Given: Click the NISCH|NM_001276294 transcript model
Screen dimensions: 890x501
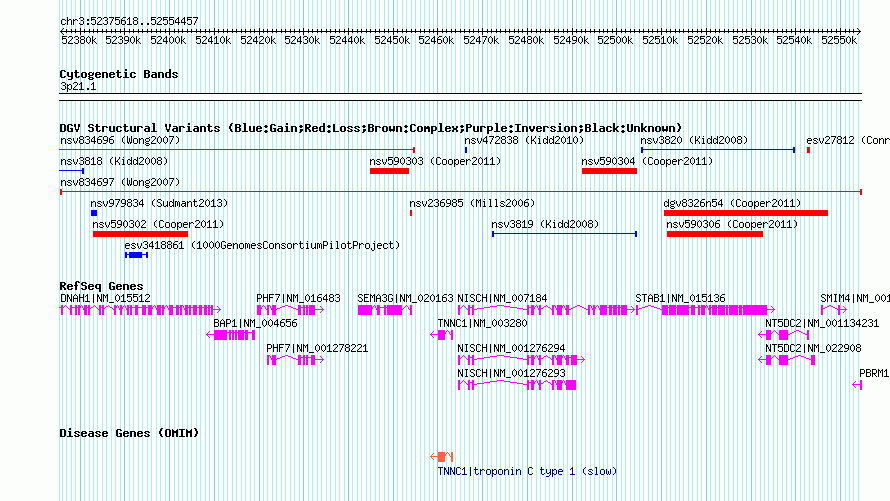Looking at the screenshot, I should (x=521, y=360).
